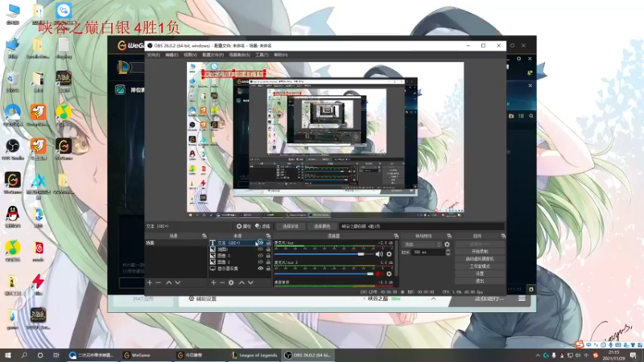
Task: Click the text content field in source toolbar
Action: pyautogui.click(x=421, y=226)
